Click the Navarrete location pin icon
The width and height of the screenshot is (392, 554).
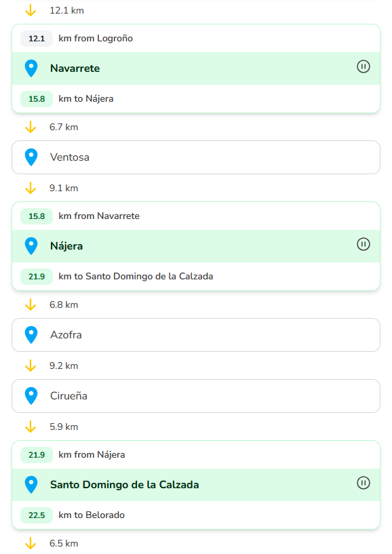tap(31, 66)
